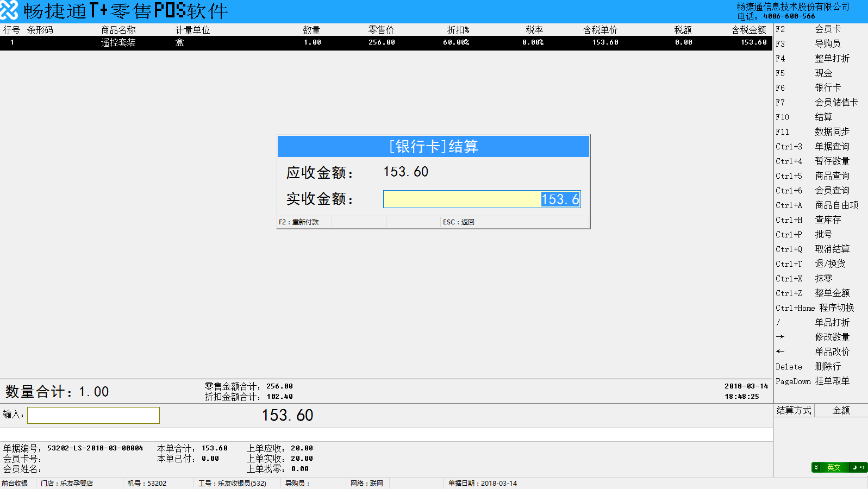
Task: Select the 遥控套装 product row
Action: pos(386,42)
